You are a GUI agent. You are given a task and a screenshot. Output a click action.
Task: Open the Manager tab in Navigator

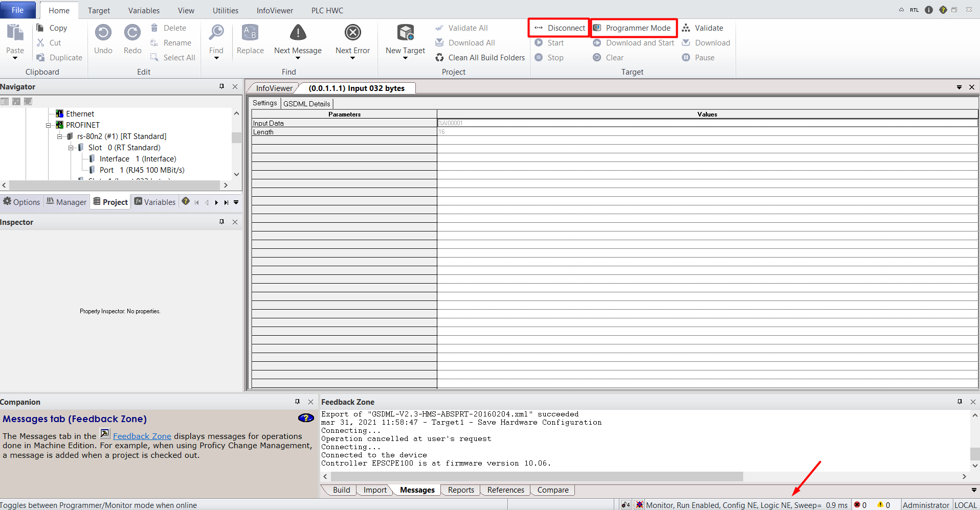coord(66,202)
